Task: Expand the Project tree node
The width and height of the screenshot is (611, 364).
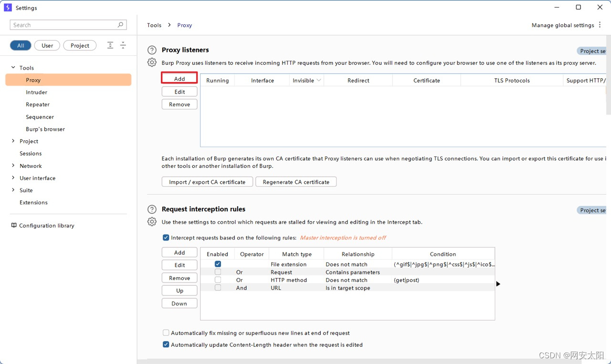Action: point(13,141)
